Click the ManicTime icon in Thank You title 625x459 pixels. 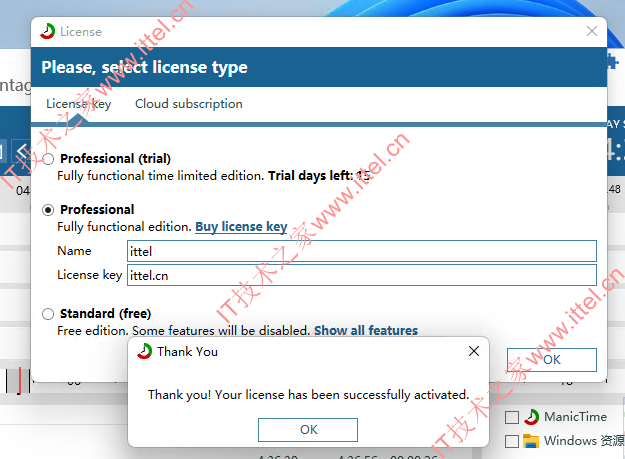[144, 351]
